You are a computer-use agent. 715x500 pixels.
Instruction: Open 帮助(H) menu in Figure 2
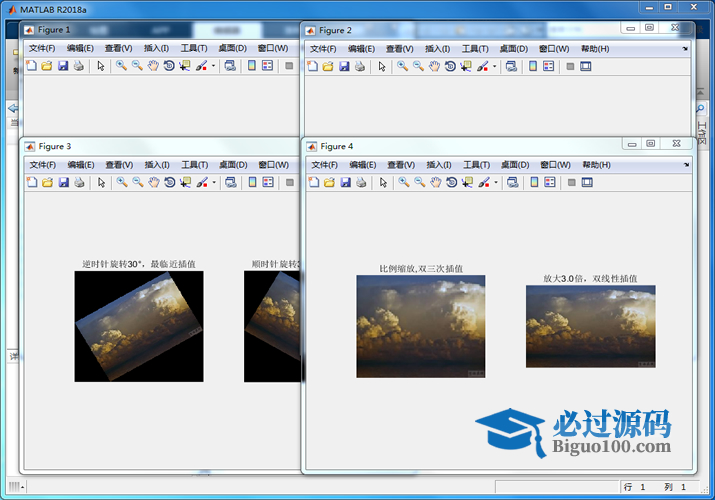tap(595, 49)
